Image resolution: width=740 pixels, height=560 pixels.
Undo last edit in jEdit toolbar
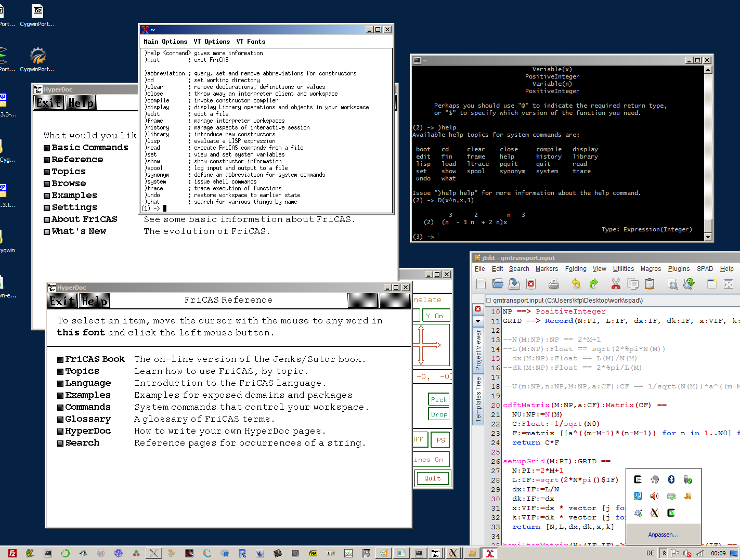pyautogui.click(x=576, y=284)
